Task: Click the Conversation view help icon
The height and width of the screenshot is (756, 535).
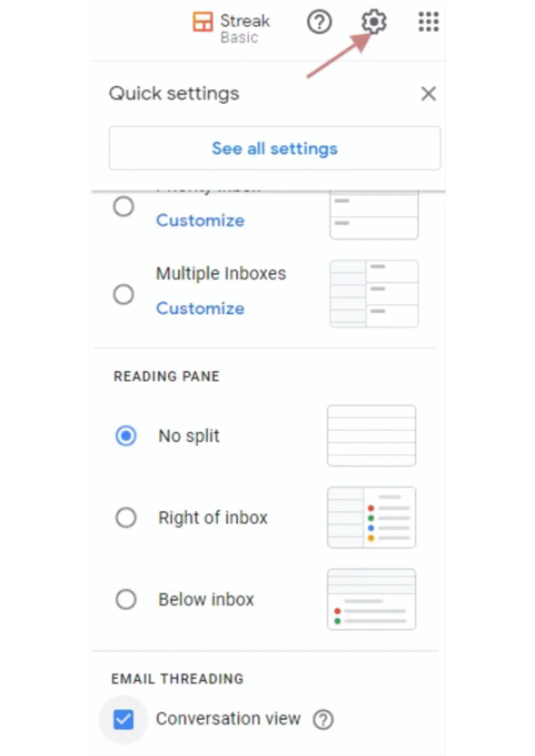Action: pyautogui.click(x=323, y=718)
